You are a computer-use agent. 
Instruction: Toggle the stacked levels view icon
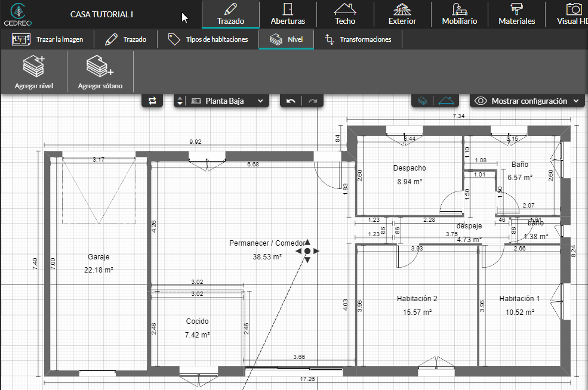point(422,101)
